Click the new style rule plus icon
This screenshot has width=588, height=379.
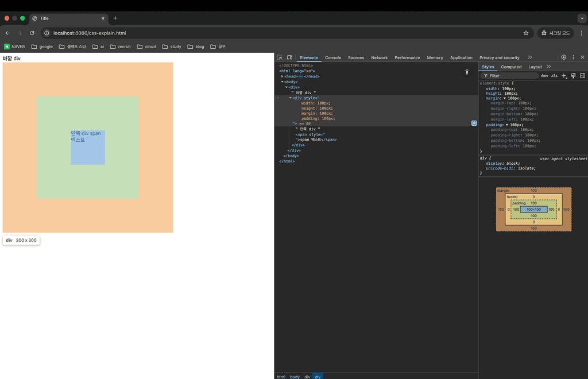(x=564, y=76)
